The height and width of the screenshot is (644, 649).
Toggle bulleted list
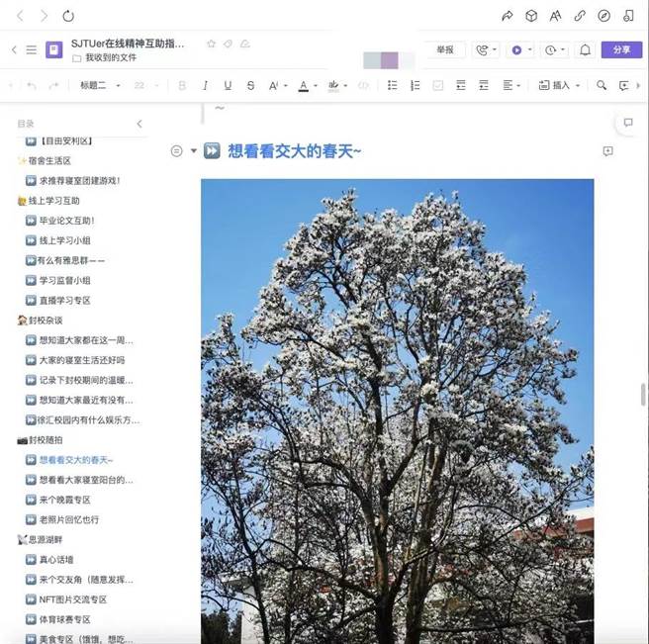click(393, 86)
